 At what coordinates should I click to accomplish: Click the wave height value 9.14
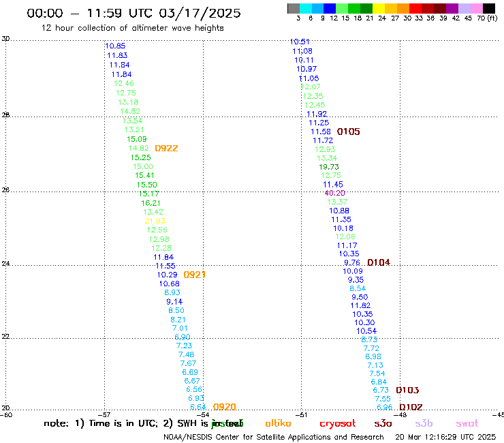click(174, 302)
